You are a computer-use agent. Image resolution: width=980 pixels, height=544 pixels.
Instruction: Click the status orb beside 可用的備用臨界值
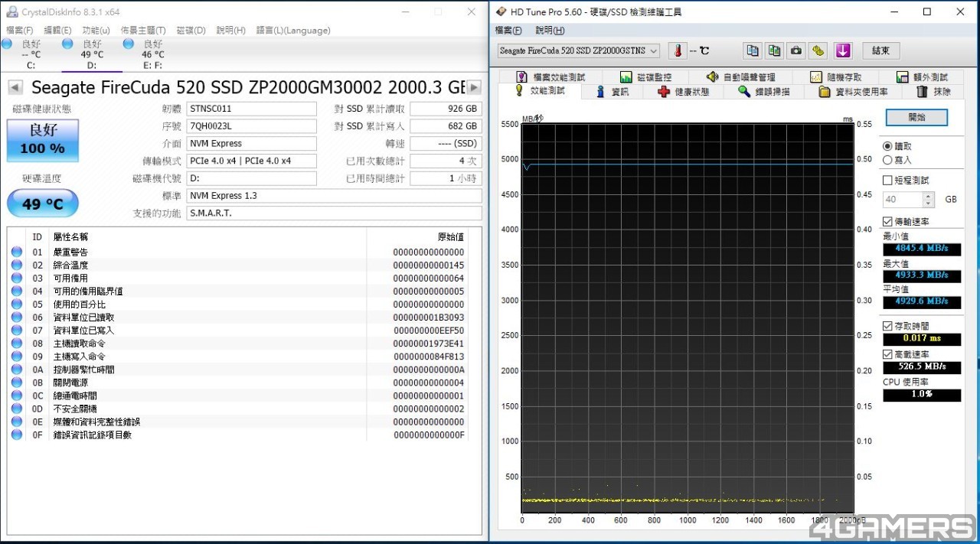pyautogui.click(x=17, y=291)
